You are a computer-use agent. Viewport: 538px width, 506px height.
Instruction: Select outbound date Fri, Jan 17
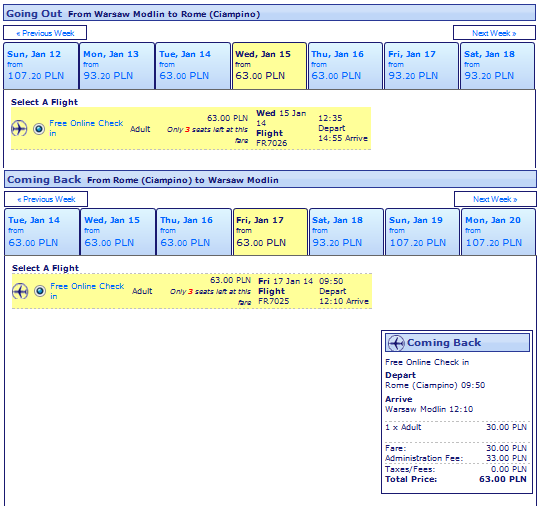pyautogui.click(x=421, y=66)
